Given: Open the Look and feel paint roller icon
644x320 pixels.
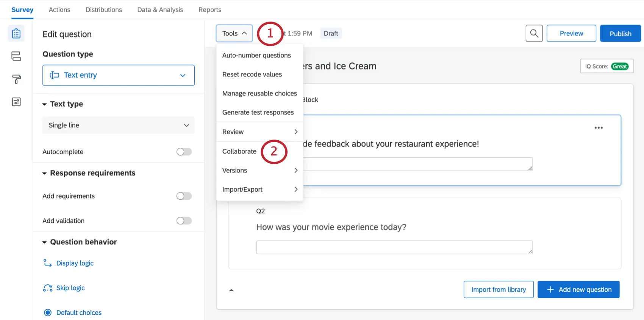Looking at the screenshot, I should tap(16, 79).
